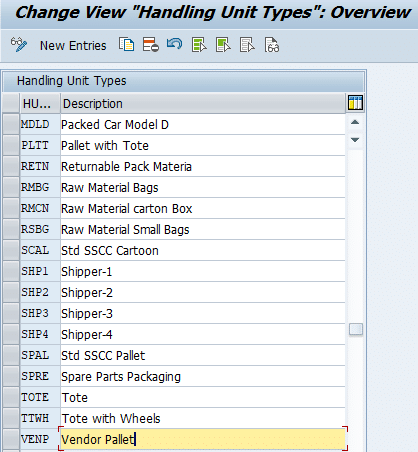Click the glasses document icon in the toolbar
Viewport: 418px width, 452px height.
[x=272, y=45]
